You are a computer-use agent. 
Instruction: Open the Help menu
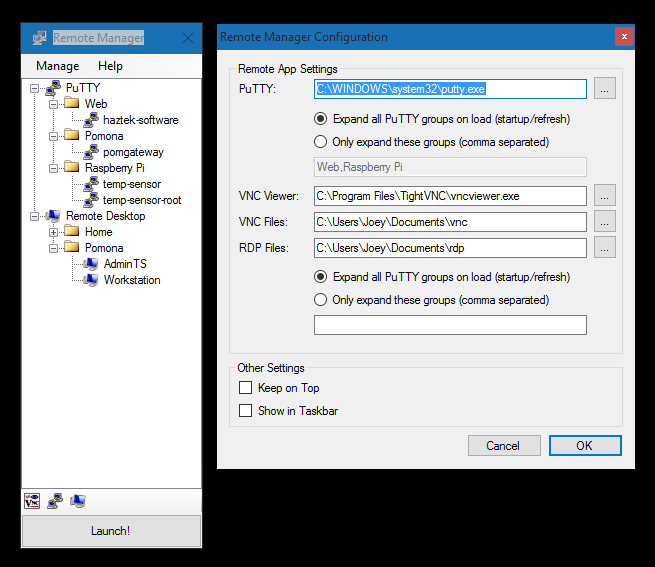(x=110, y=66)
